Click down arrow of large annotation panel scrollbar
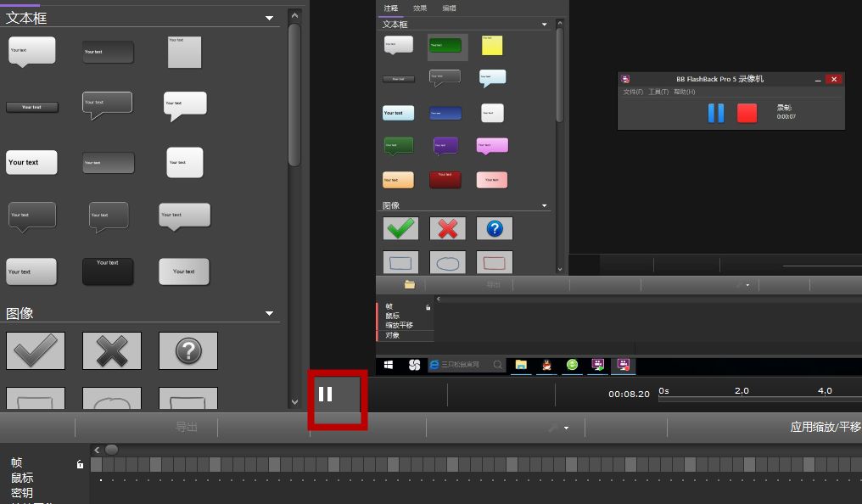This screenshot has width=862, height=504. tap(294, 402)
